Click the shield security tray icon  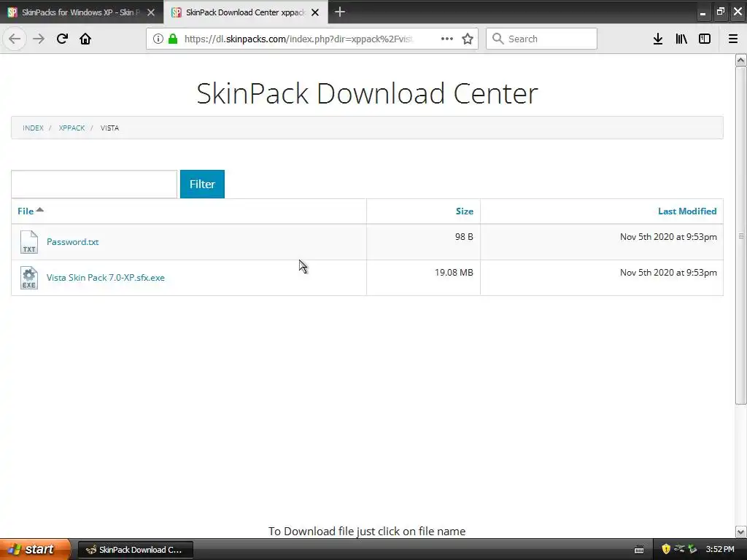click(666, 549)
